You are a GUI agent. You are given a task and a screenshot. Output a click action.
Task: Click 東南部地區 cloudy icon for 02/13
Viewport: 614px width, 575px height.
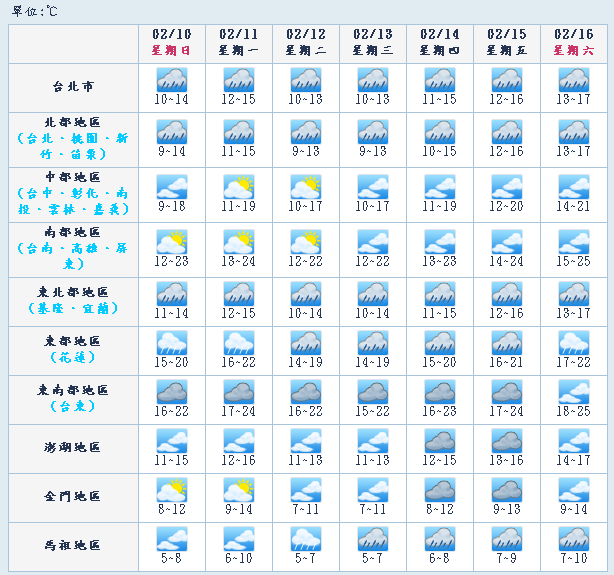tap(373, 391)
